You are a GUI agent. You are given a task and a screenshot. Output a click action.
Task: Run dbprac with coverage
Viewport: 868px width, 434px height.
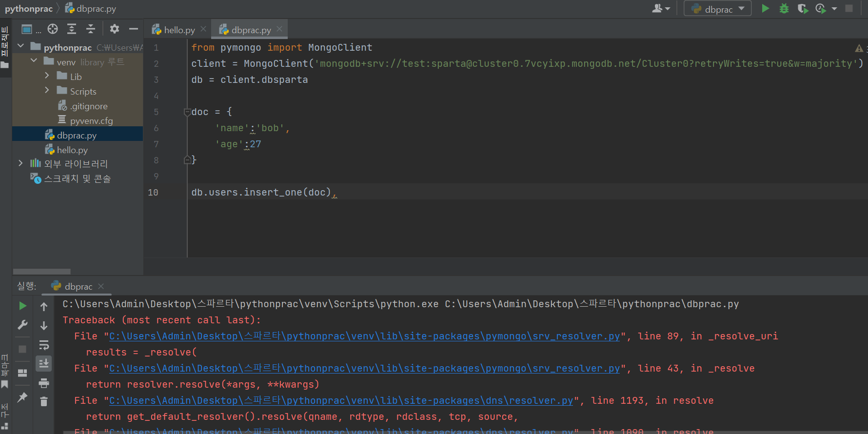[802, 8]
